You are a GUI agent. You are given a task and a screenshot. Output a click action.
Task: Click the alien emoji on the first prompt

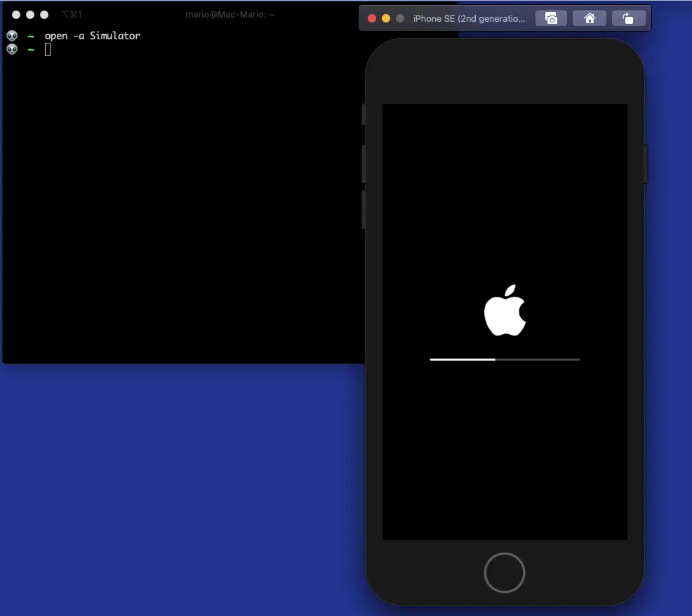point(12,36)
